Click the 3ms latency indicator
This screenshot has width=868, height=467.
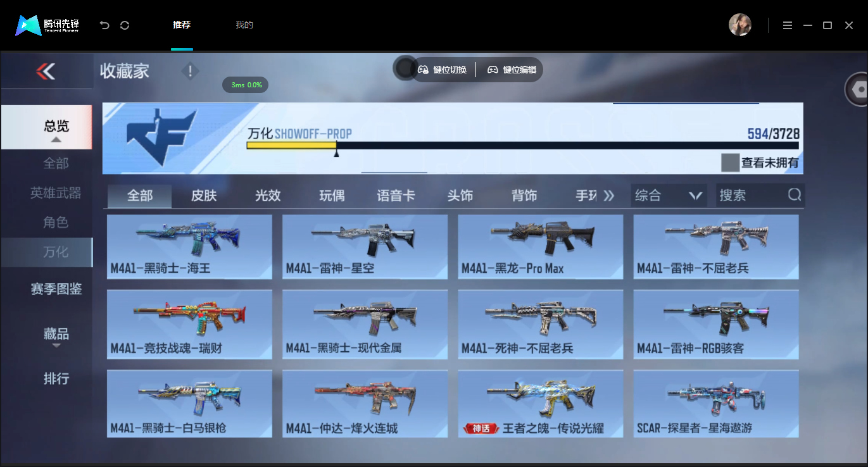click(x=246, y=85)
